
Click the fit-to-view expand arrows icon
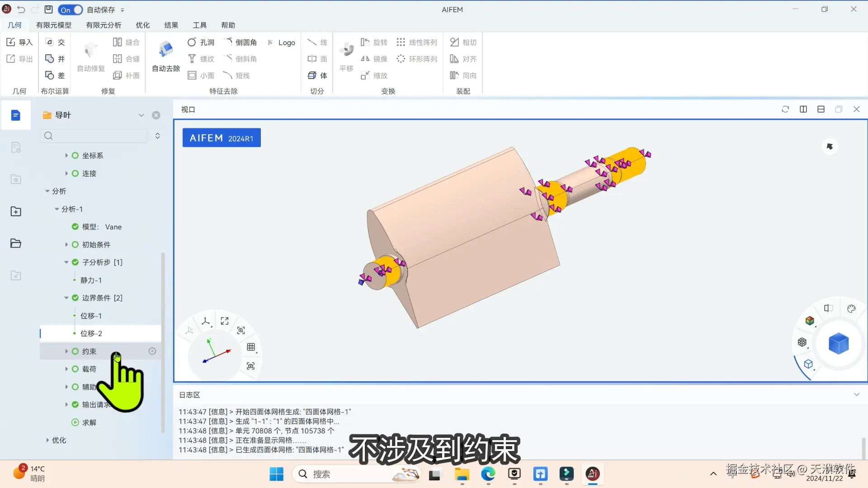(x=225, y=321)
